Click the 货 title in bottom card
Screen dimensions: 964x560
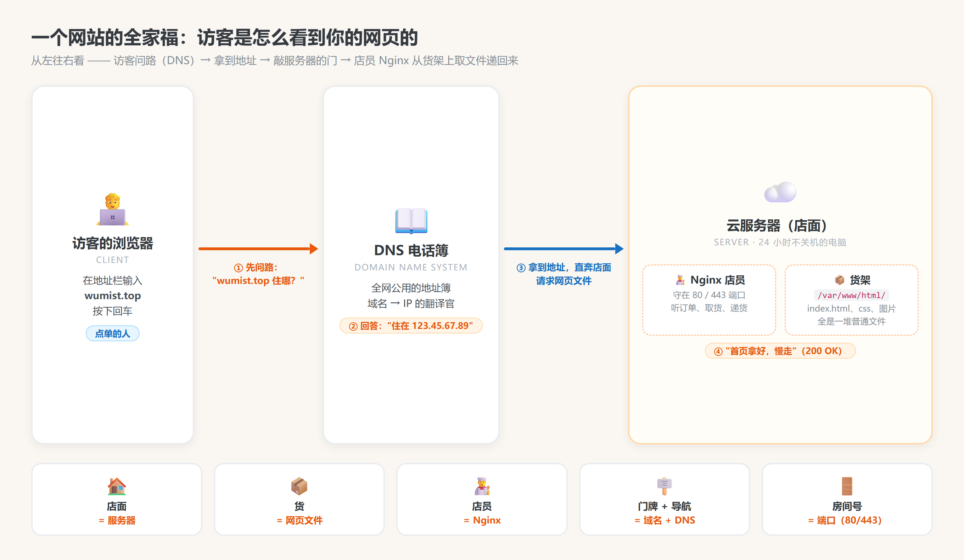tap(299, 506)
